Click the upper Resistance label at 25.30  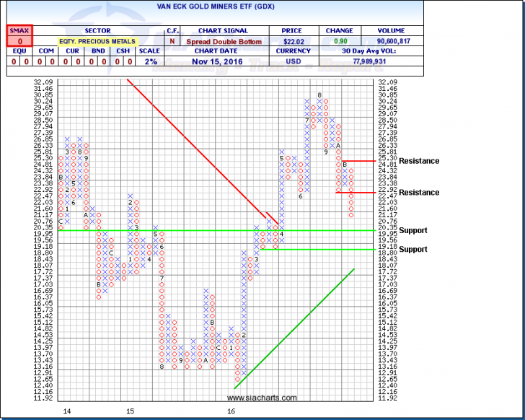click(x=419, y=161)
